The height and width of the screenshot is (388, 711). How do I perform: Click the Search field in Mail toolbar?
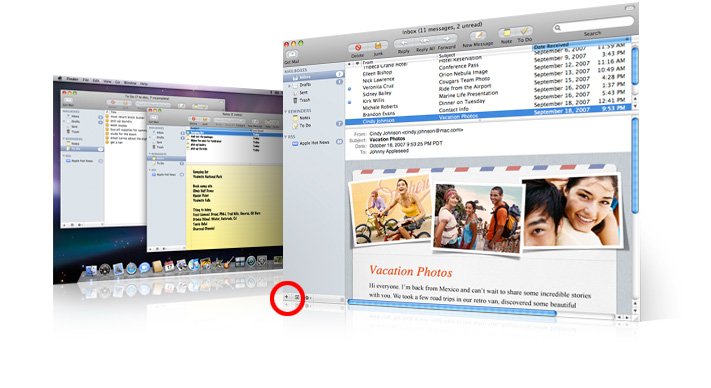593,25
